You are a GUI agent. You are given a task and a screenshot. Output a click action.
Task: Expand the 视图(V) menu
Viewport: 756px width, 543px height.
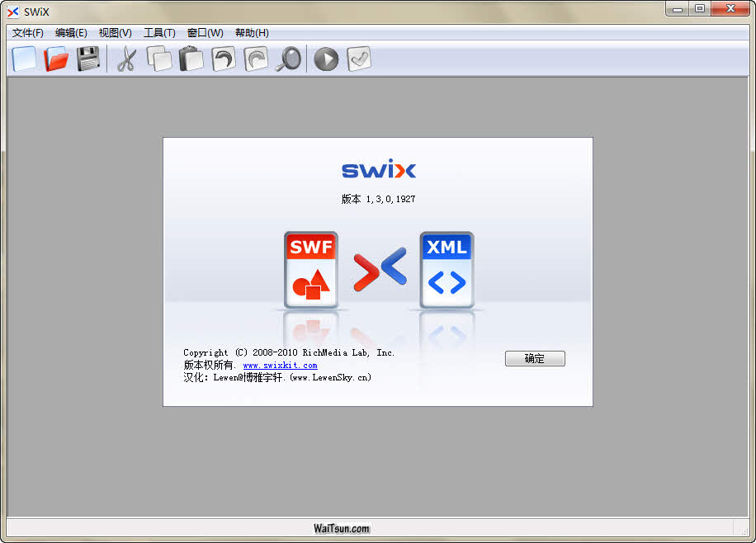pos(115,33)
